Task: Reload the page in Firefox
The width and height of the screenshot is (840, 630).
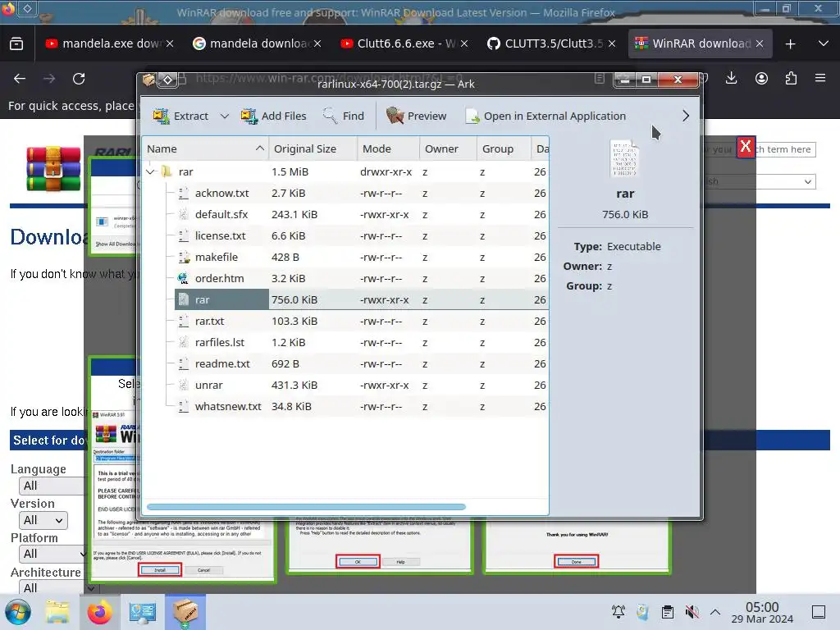Action: tap(79, 79)
